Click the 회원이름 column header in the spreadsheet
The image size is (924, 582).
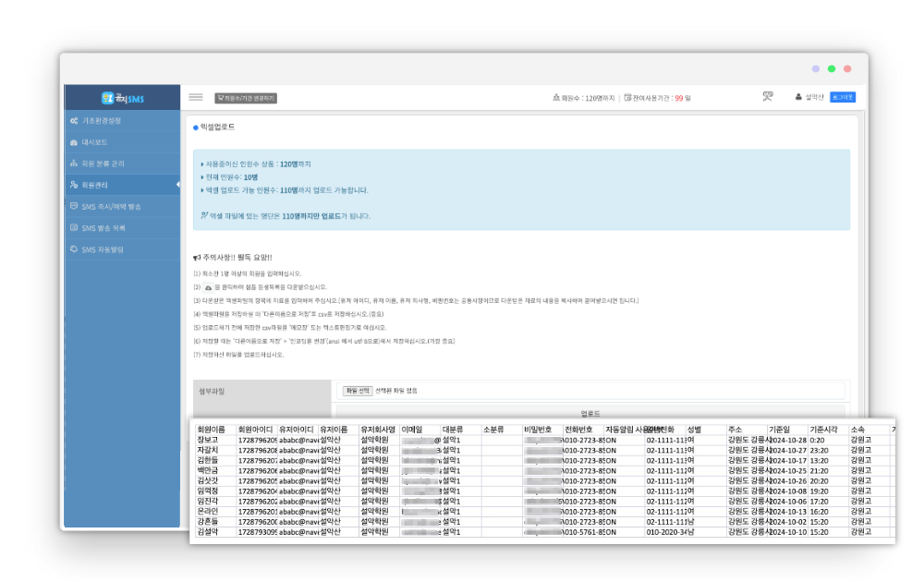click(211, 430)
